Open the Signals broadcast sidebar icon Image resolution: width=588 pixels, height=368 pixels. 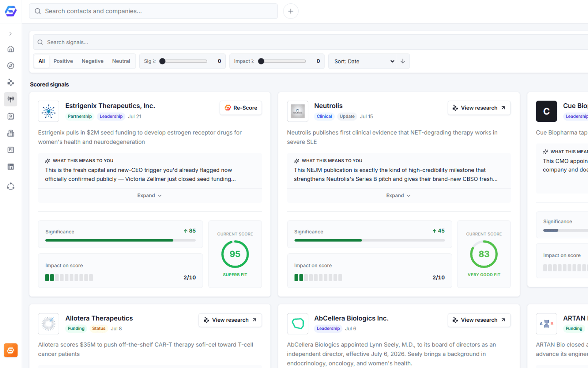click(x=11, y=99)
